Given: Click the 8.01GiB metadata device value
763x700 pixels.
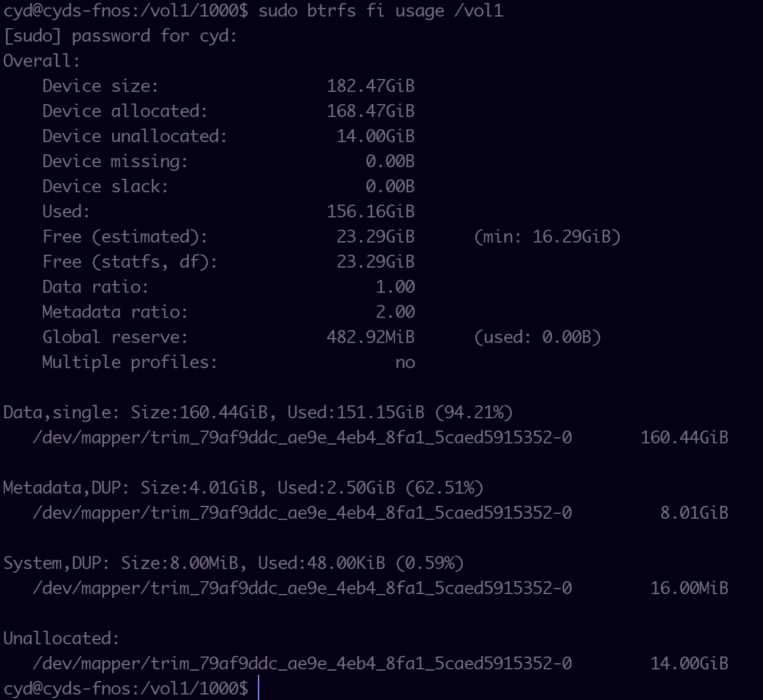Looking at the screenshot, I should point(694,513).
